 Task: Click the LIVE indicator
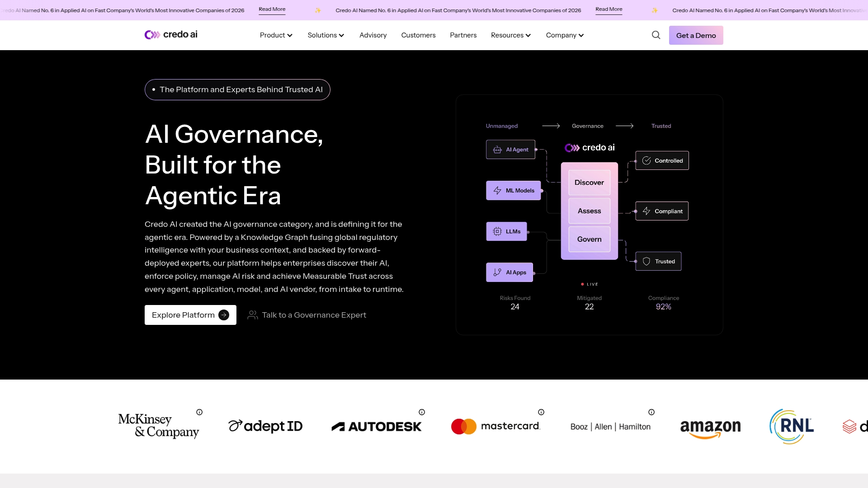pyautogui.click(x=590, y=284)
